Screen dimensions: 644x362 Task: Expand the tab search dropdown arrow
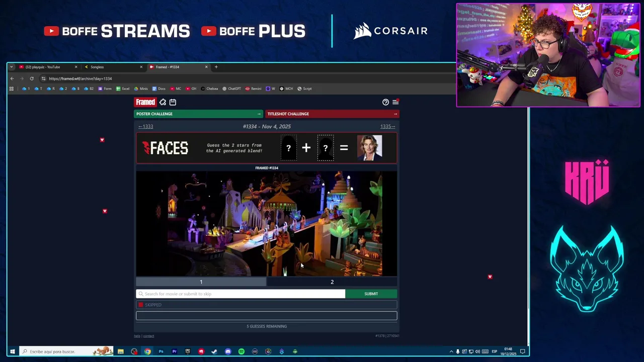click(x=11, y=67)
